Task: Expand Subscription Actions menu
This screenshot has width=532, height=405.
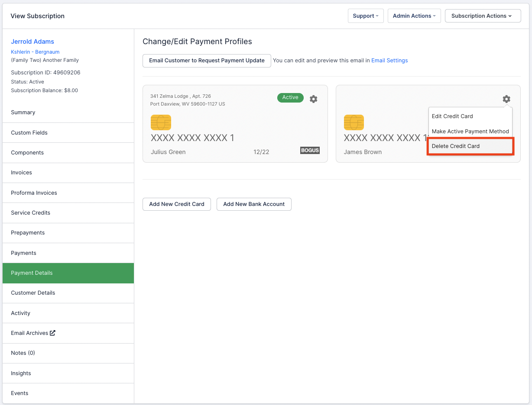Action: point(483,16)
